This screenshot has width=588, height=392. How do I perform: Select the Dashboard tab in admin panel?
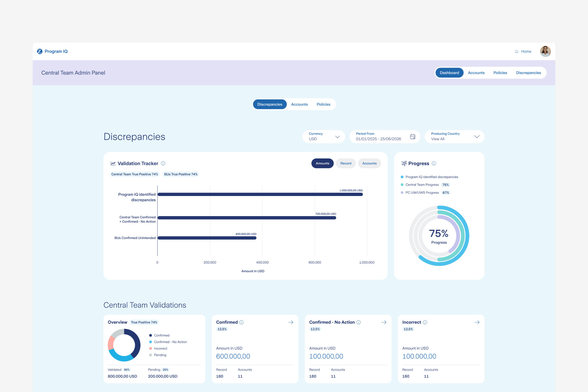[x=449, y=73]
